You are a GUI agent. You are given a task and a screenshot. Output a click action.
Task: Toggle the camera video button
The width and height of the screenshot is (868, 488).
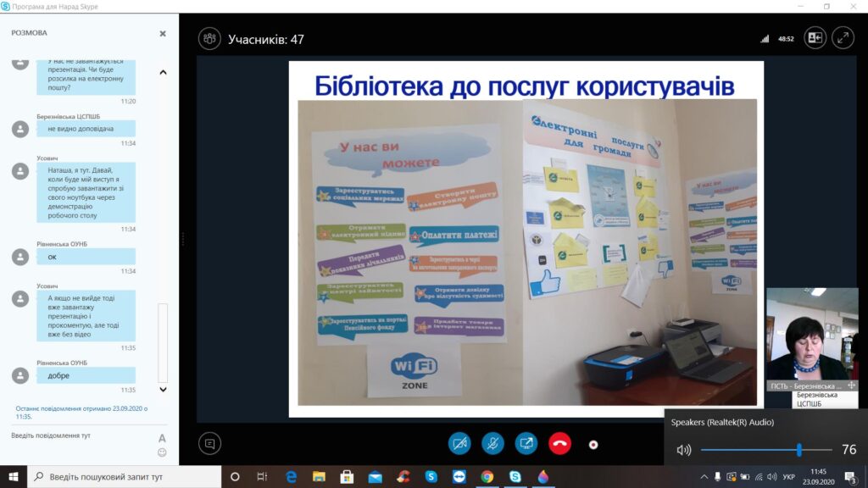[x=459, y=443]
